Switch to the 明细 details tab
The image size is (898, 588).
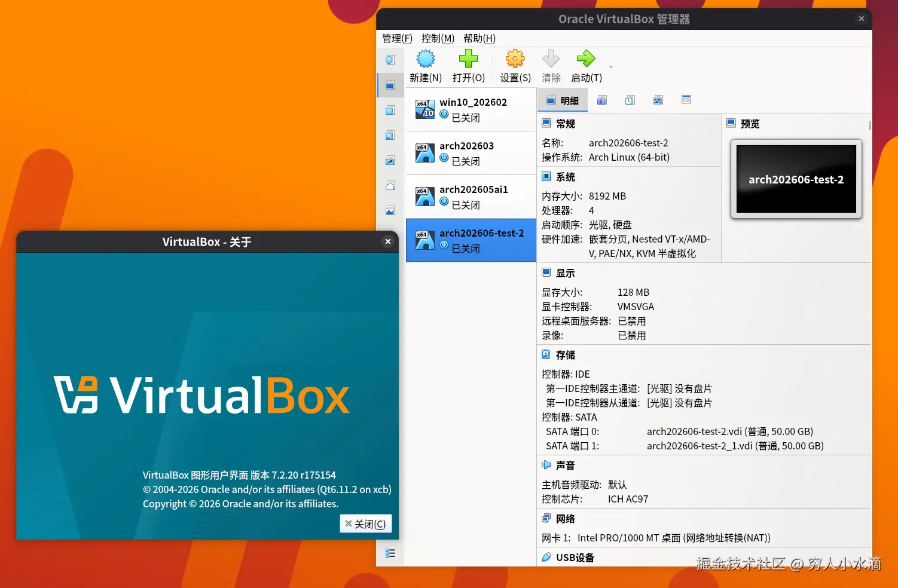(563, 100)
